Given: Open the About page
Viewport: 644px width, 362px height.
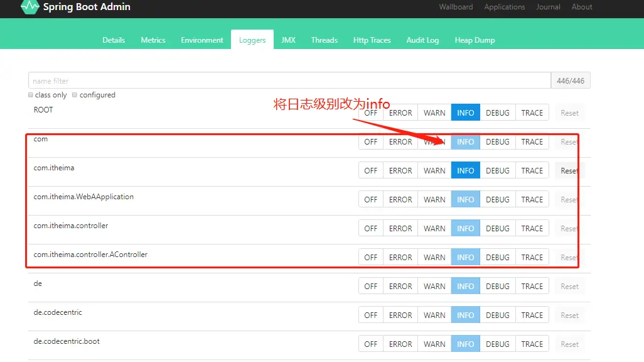Looking at the screenshot, I should (x=582, y=7).
